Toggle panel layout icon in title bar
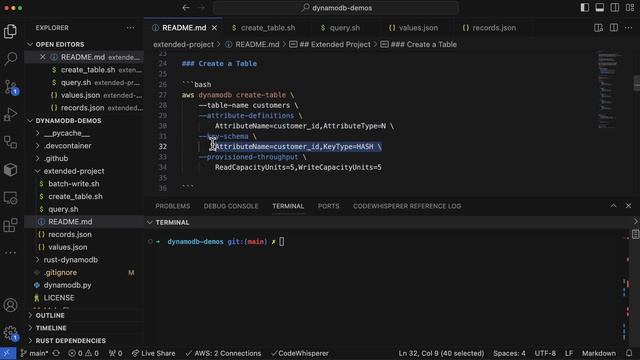640x360 pixels. pyautogui.click(x=600, y=8)
